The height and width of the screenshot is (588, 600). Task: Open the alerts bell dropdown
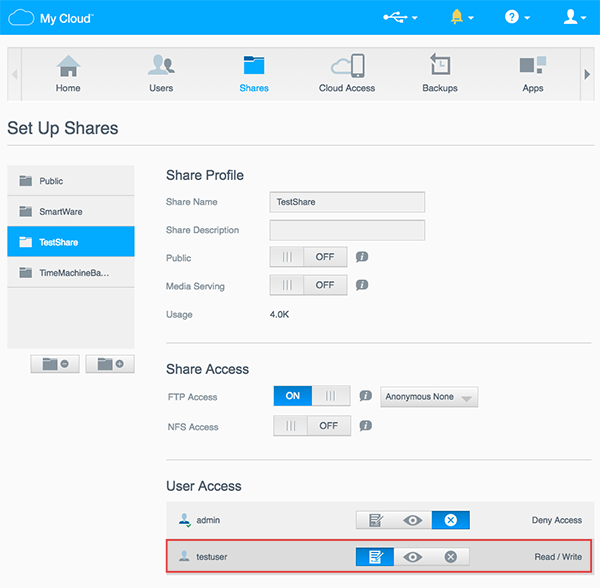pos(462,17)
